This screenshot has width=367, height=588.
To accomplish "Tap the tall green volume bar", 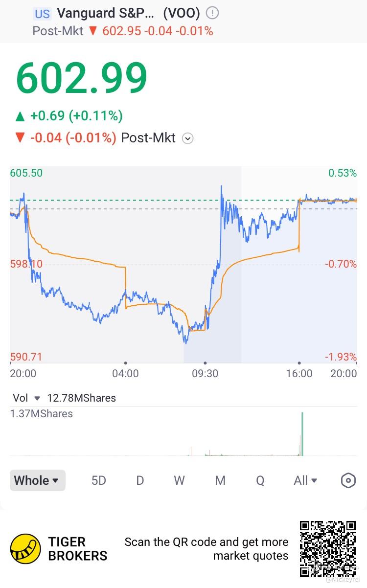I will (302, 434).
